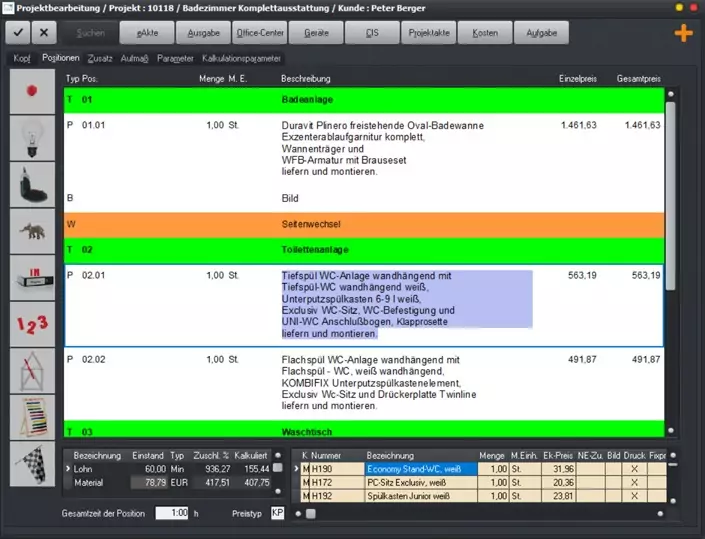Click the elephant sidebar icon
Viewport: 705px width, 539px height.
coord(32,232)
